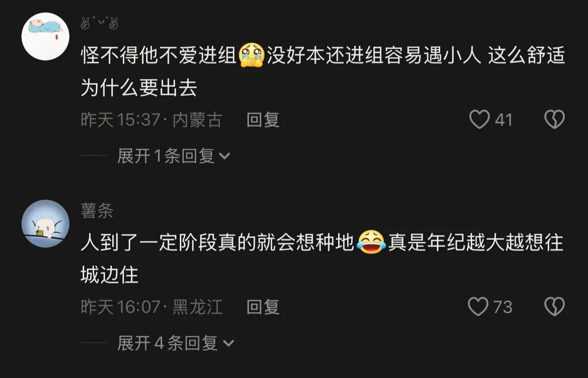Open 薯条's profile avatar
This screenshot has height=378, width=588.
coord(45,223)
